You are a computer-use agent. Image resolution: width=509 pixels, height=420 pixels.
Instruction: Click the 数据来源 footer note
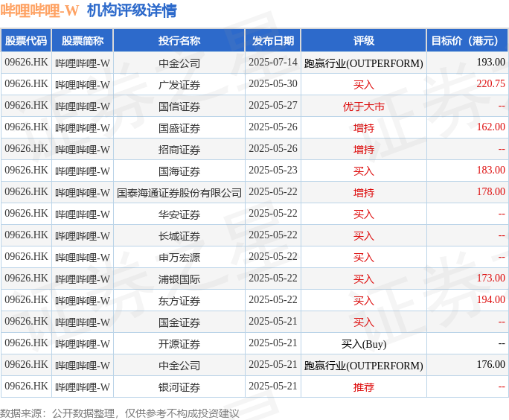[x=120, y=413]
